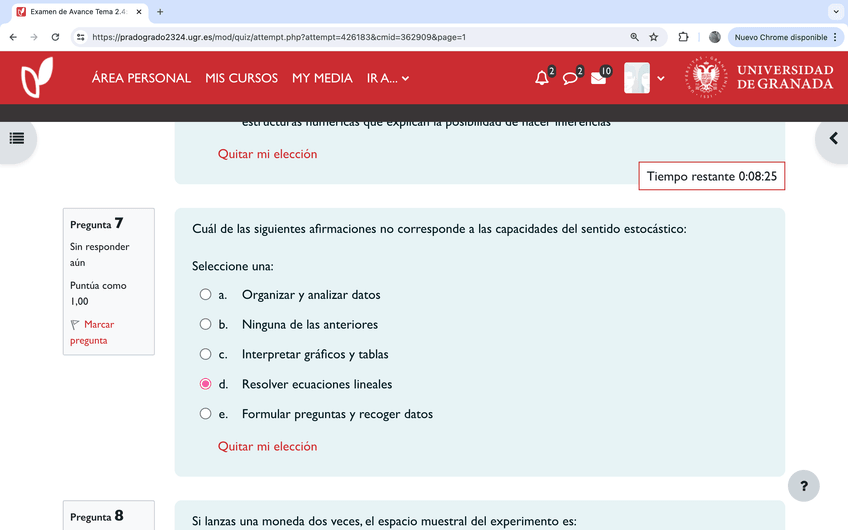Screen dimensions: 848x530
Task: Click question 8 text about lanzas una moneda
Action: [x=384, y=521]
